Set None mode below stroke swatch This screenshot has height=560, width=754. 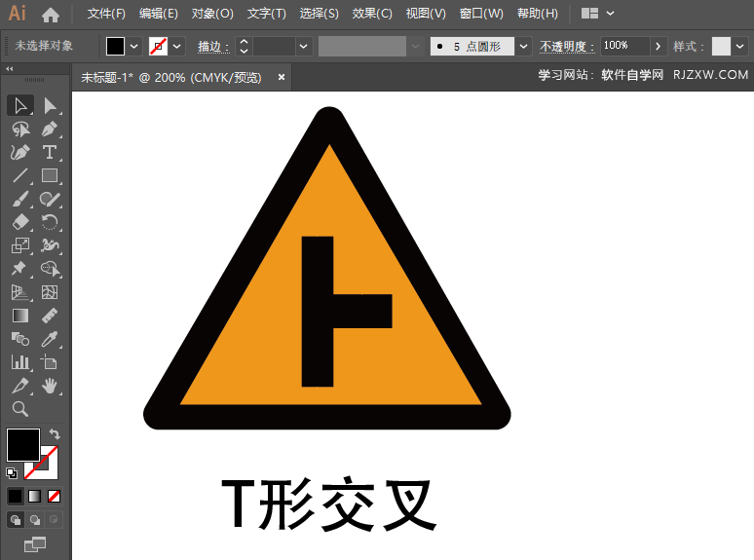54,496
